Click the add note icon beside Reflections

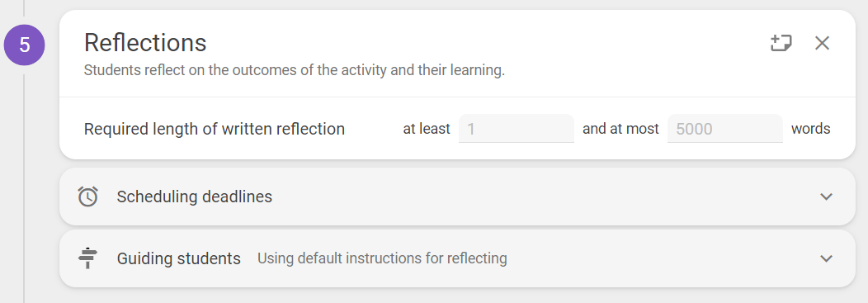781,43
